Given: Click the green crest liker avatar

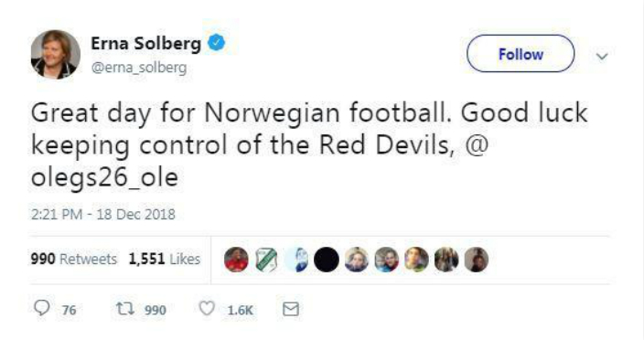Looking at the screenshot, I should (266, 260).
